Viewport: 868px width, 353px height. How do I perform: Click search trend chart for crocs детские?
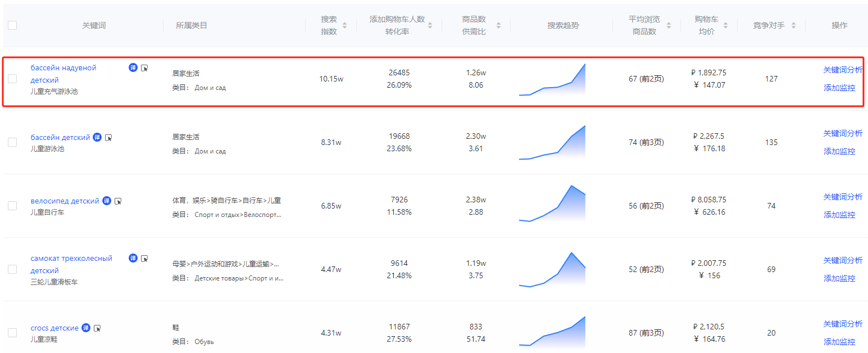tap(552, 332)
